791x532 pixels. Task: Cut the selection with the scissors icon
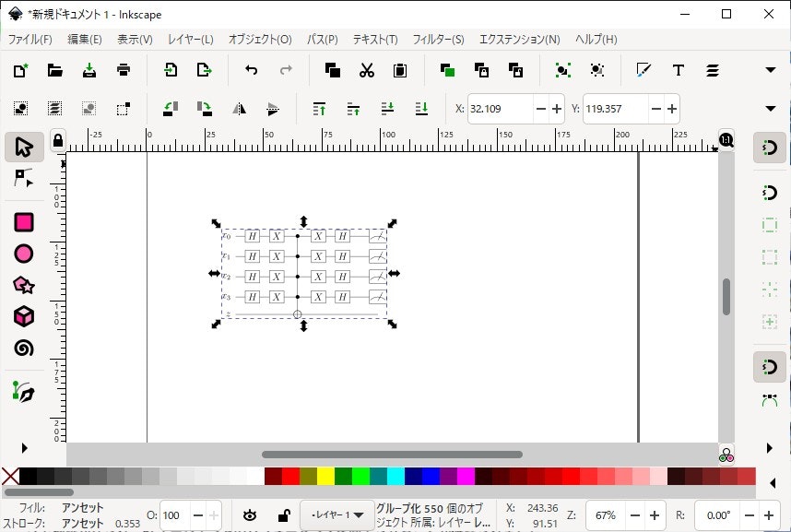coord(366,70)
